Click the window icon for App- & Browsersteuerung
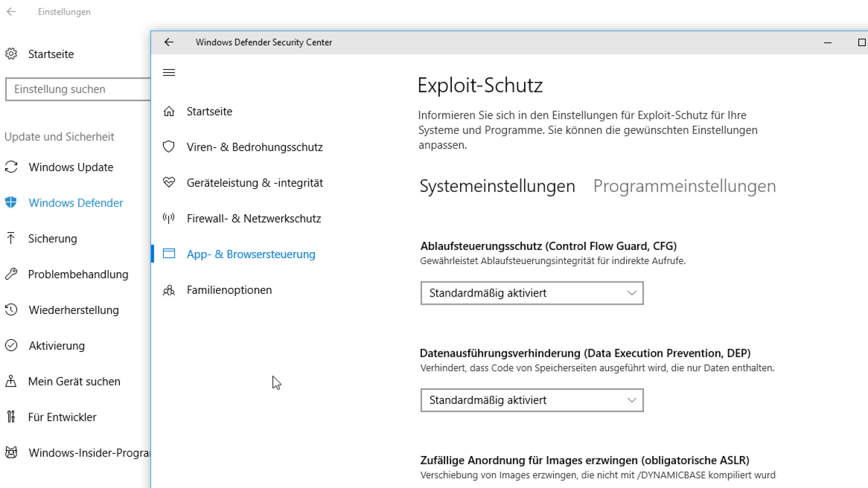The image size is (868, 488). pos(169,254)
